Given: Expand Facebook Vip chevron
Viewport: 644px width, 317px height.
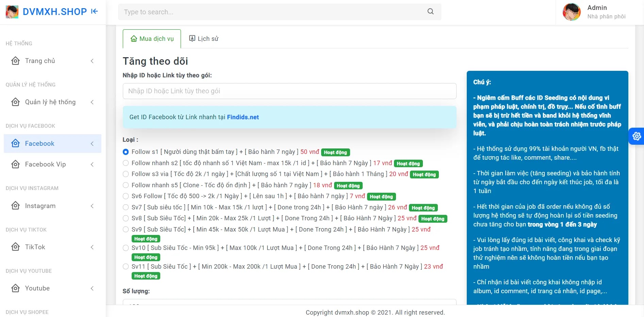Looking at the screenshot, I should (92, 164).
